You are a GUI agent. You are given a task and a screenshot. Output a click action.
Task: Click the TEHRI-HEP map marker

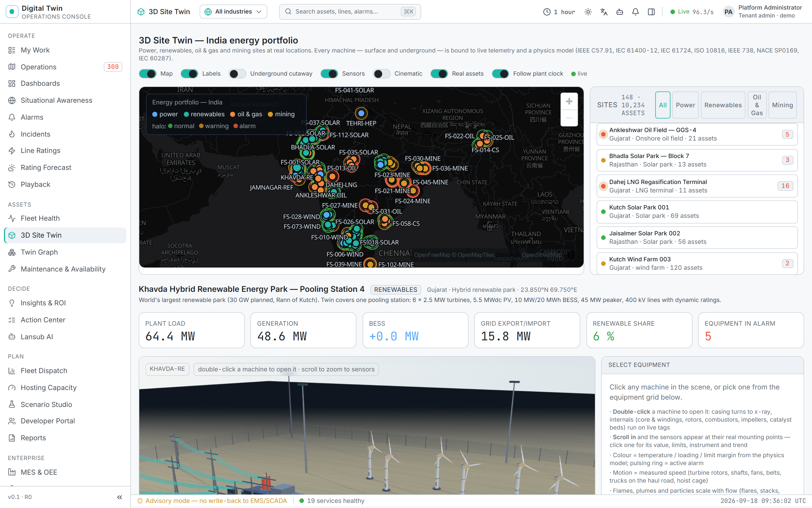[x=361, y=113]
